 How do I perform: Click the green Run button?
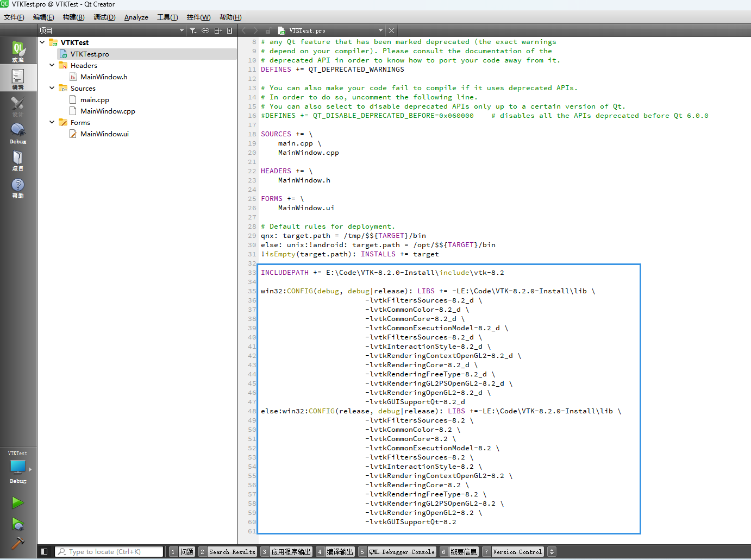[18, 503]
